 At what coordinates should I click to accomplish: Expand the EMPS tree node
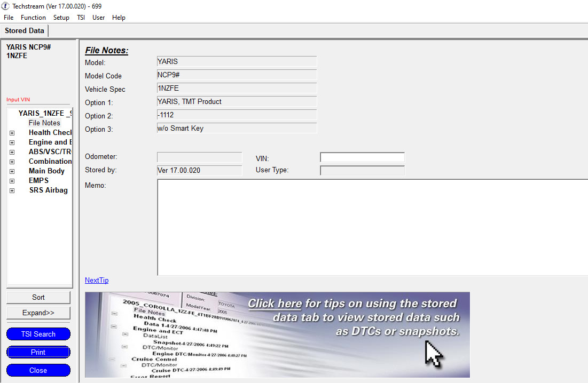click(12, 181)
